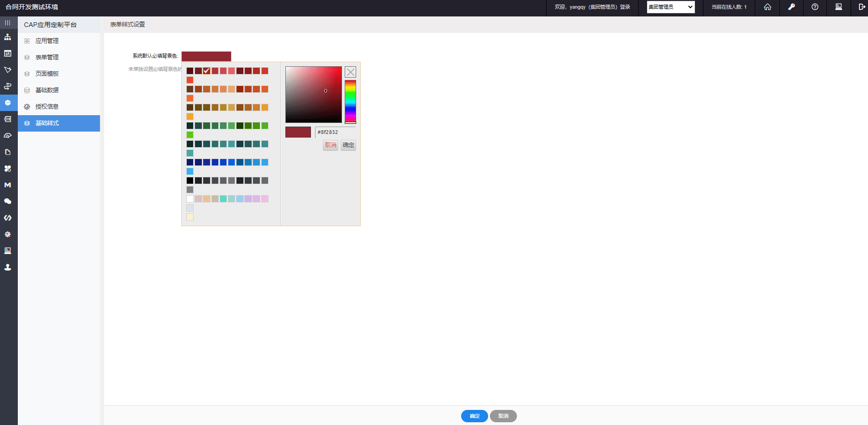The height and width of the screenshot is (425, 868).
Task: Click the 表单样式设置 page title
Action: 127,25
